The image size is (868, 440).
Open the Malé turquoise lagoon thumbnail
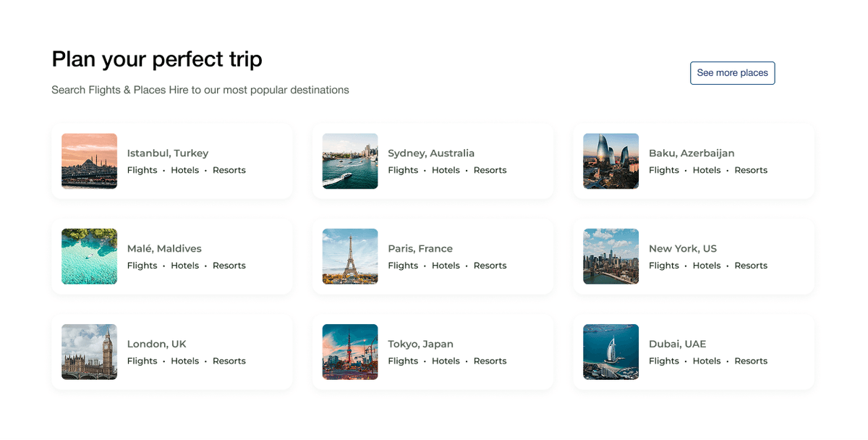coord(89,257)
